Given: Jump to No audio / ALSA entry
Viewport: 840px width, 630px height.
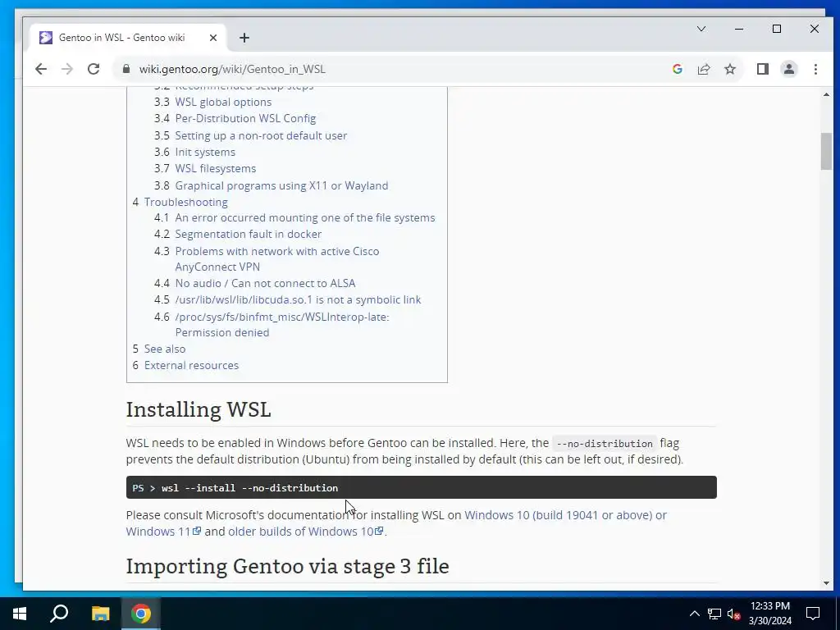Looking at the screenshot, I should tap(265, 283).
